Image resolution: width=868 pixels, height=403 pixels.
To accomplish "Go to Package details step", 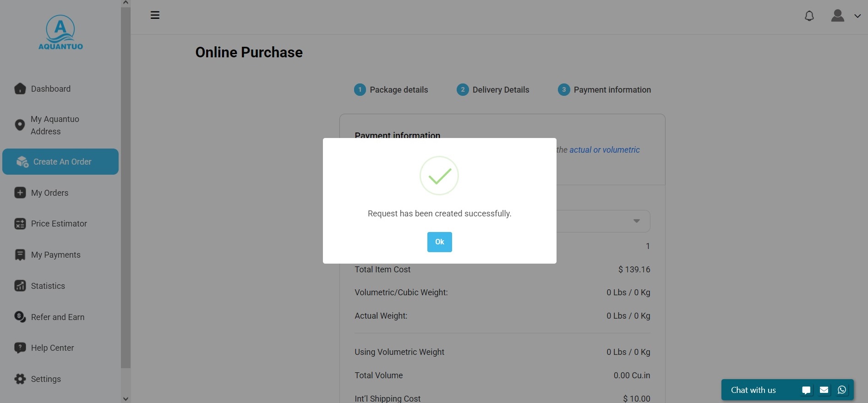I will click(399, 90).
